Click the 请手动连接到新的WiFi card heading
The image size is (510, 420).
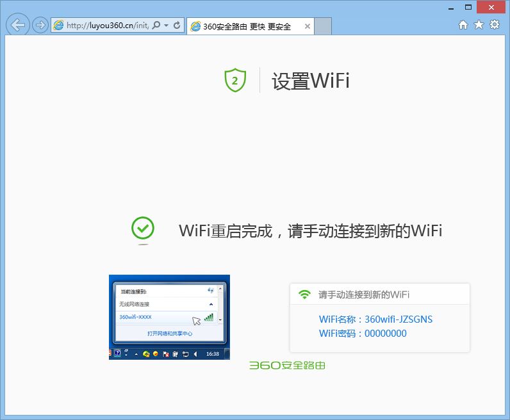click(364, 295)
